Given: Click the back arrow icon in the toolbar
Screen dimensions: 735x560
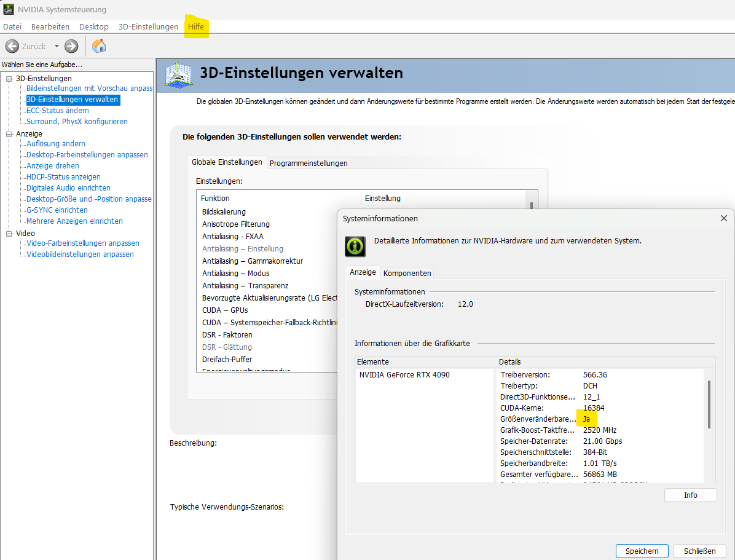Looking at the screenshot, I should 12,46.
